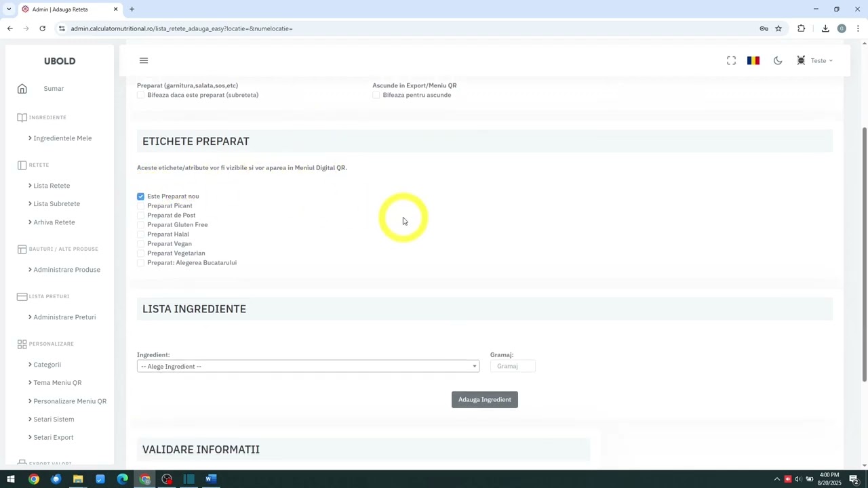This screenshot has width=868, height=488.
Task: Open the password key icon in address bar
Action: [764, 28]
